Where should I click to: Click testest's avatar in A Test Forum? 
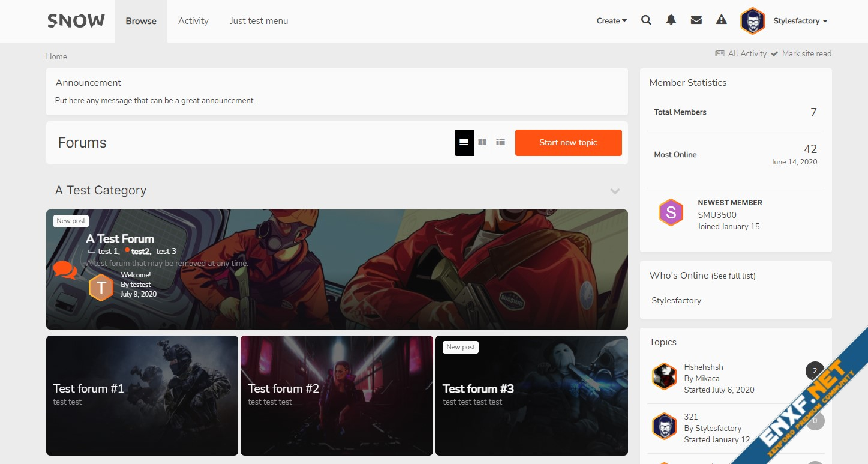click(x=101, y=288)
